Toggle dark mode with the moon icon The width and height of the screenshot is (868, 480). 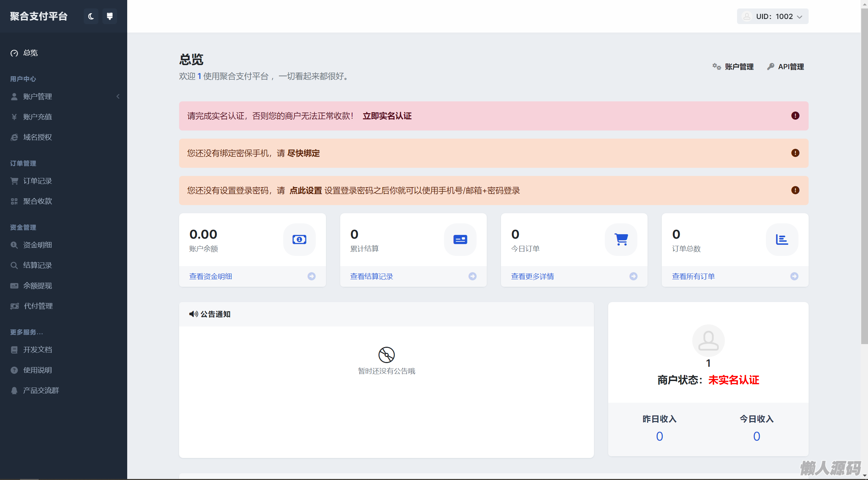[x=91, y=16]
